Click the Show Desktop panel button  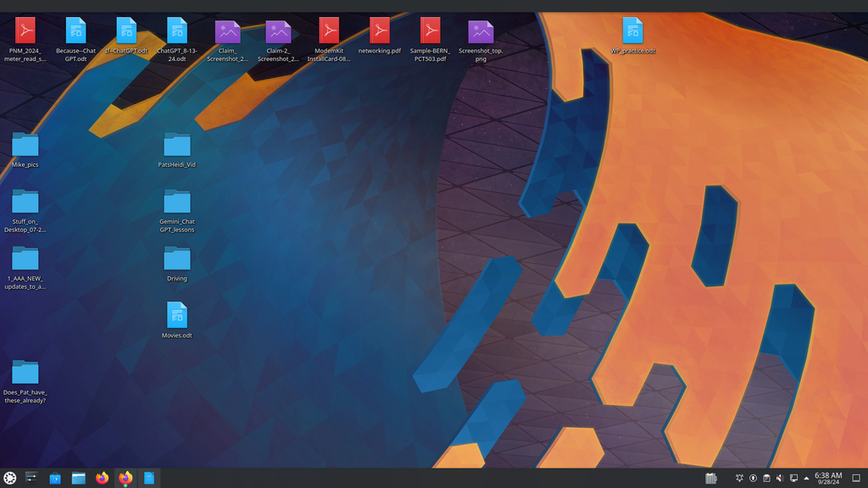856,478
